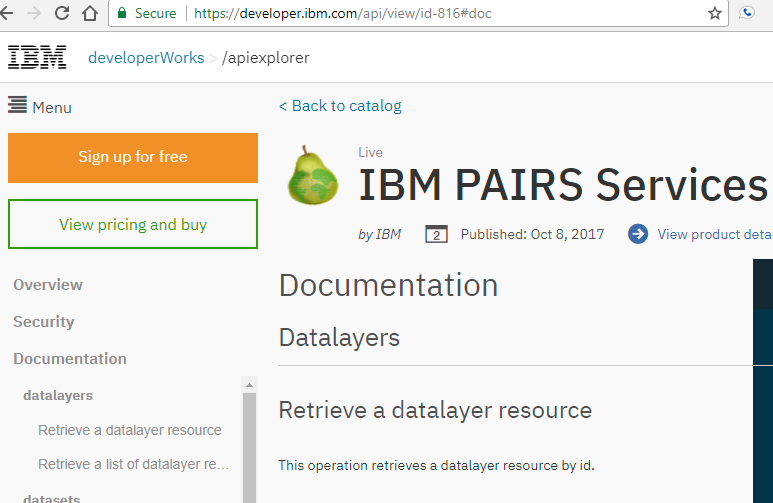Click sidebar scrollbar up arrow
The width and height of the screenshot is (773, 503).
249,385
